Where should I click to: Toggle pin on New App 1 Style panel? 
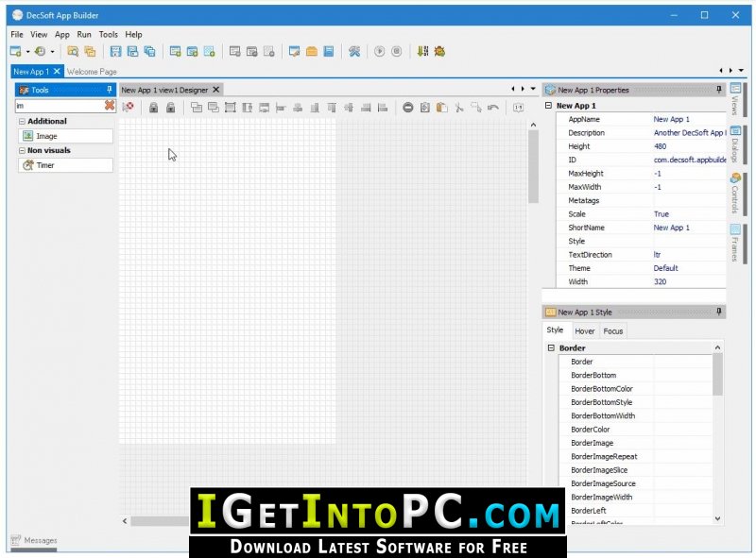tap(719, 312)
